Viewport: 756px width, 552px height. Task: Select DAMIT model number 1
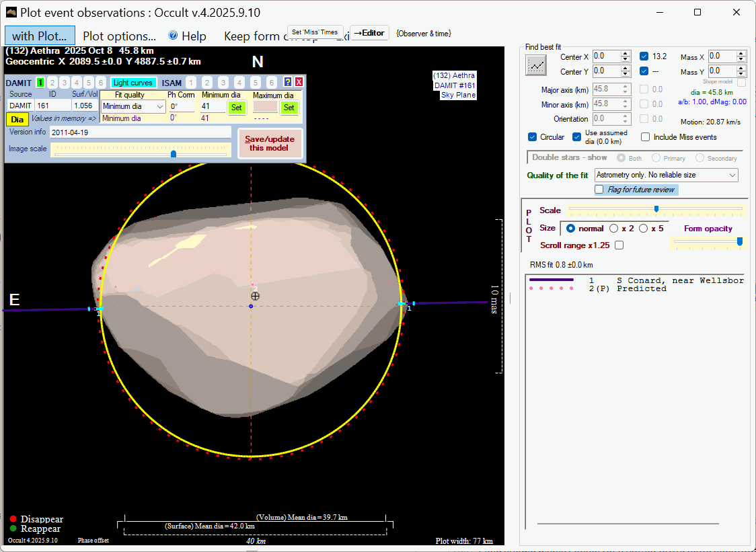[40, 82]
